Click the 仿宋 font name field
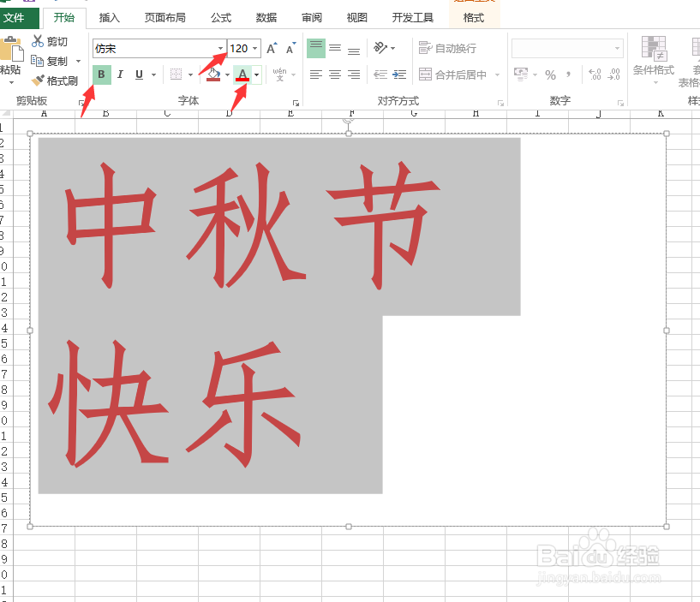The height and width of the screenshot is (602, 700). pos(155,48)
